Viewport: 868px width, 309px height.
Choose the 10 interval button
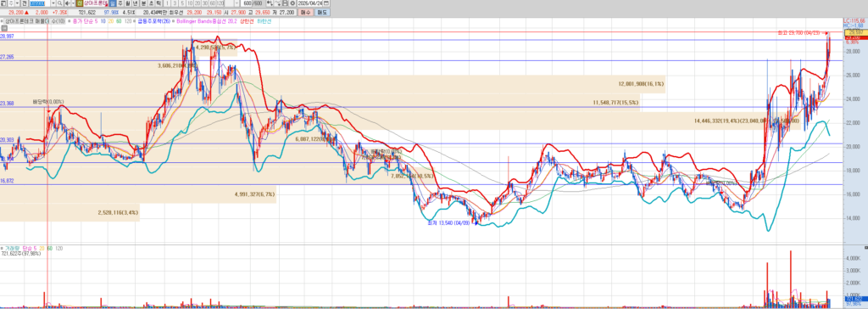point(190,3)
